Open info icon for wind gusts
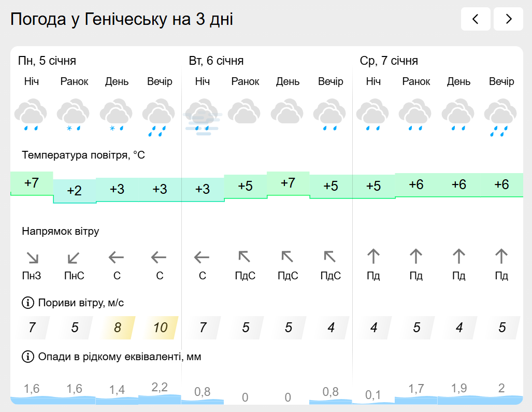The image size is (532, 412). tap(27, 303)
